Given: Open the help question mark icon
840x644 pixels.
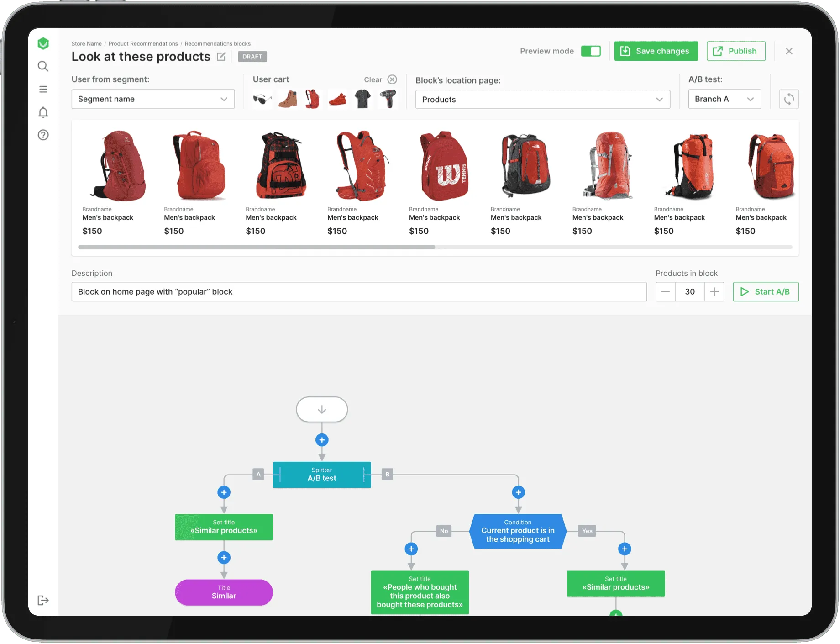Looking at the screenshot, I should click(43, 135).
